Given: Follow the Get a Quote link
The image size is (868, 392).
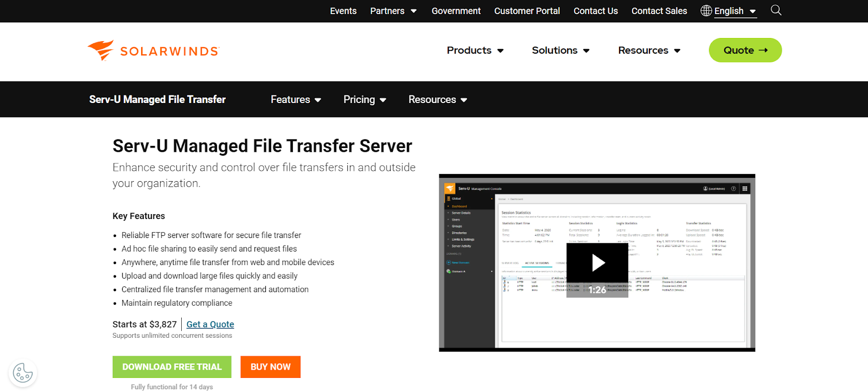Looking at the screenshot, I should [210, 324].
